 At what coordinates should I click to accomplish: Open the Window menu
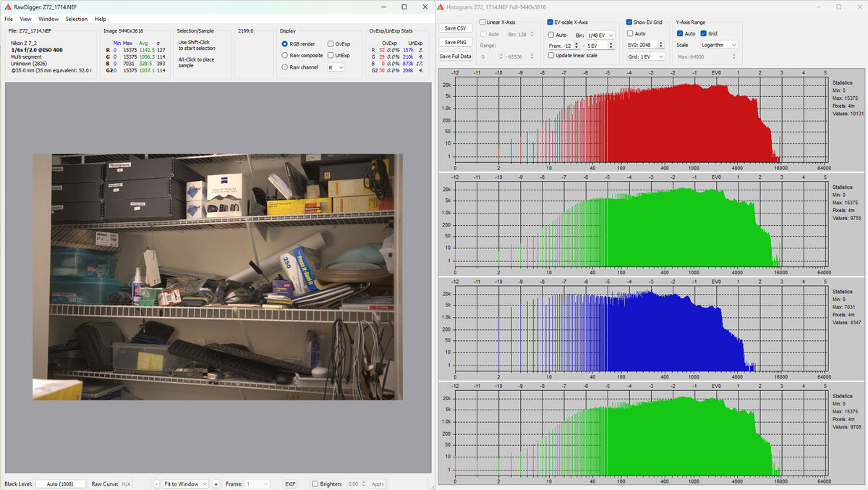point(48,19)
